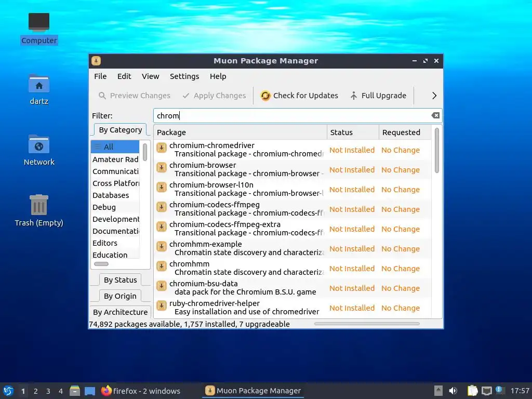This screenshot has width=532, height=399.
Task: Open the Trash (Empty) desktop icon
Action: pos(38,205)
